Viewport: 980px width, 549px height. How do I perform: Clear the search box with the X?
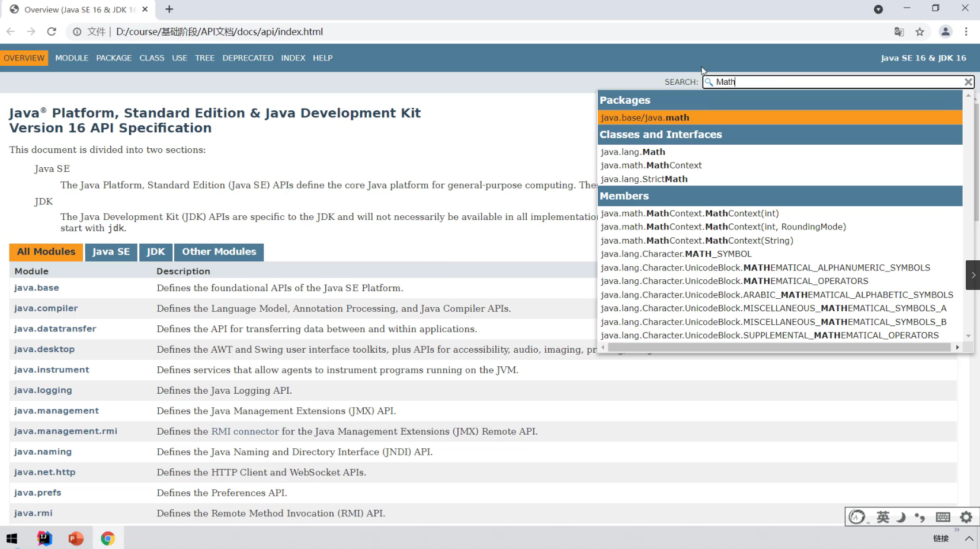[x=968, y=82]
